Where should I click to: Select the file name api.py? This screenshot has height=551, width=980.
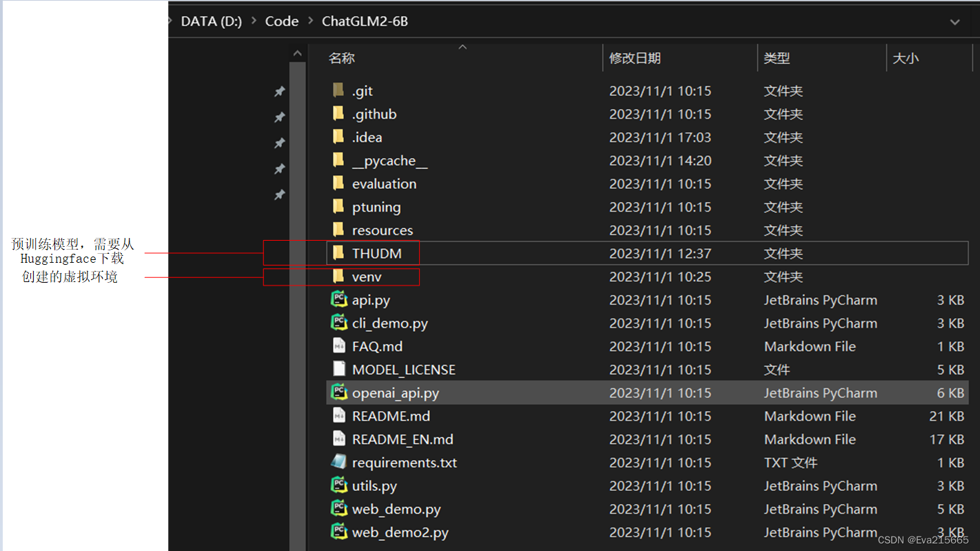click(x=371, y=300)
